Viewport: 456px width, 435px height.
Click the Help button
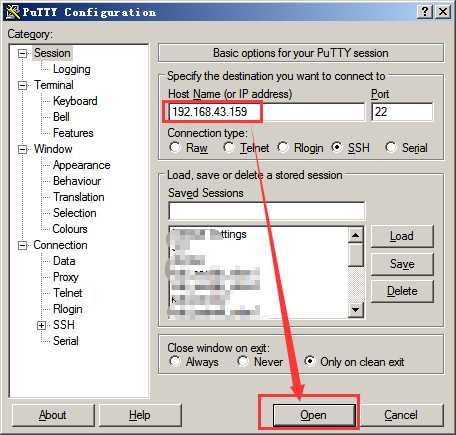coord(140,415)
